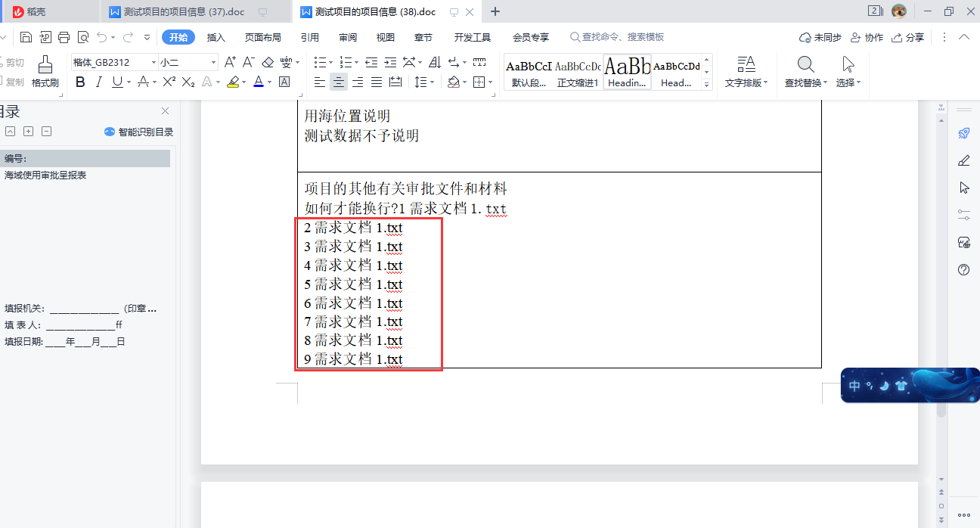Open the rocket assistant in the right sidebar
Screen dimensions: 980x528
point(963,134)
